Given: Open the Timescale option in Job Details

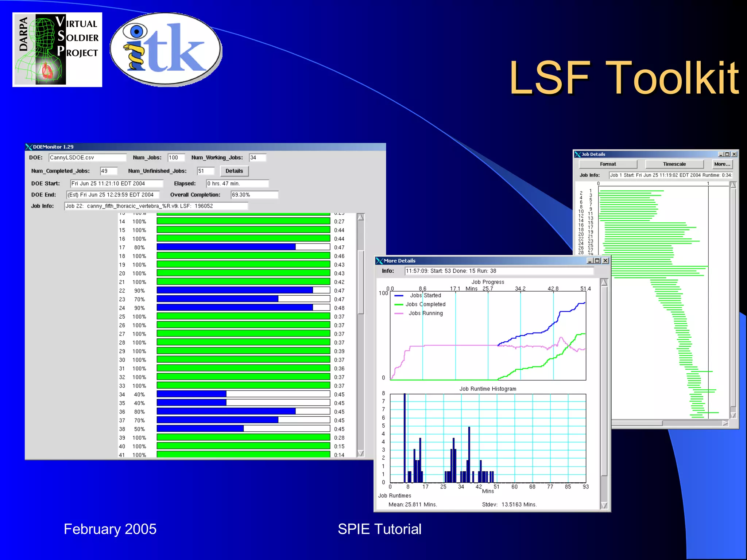Looking at the screenshot, I should coord(674,164).
